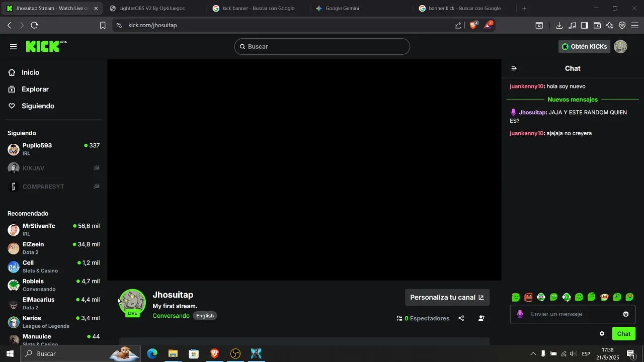
Task: Open recommended channel Kerios
Action: [x=54, y=322]
